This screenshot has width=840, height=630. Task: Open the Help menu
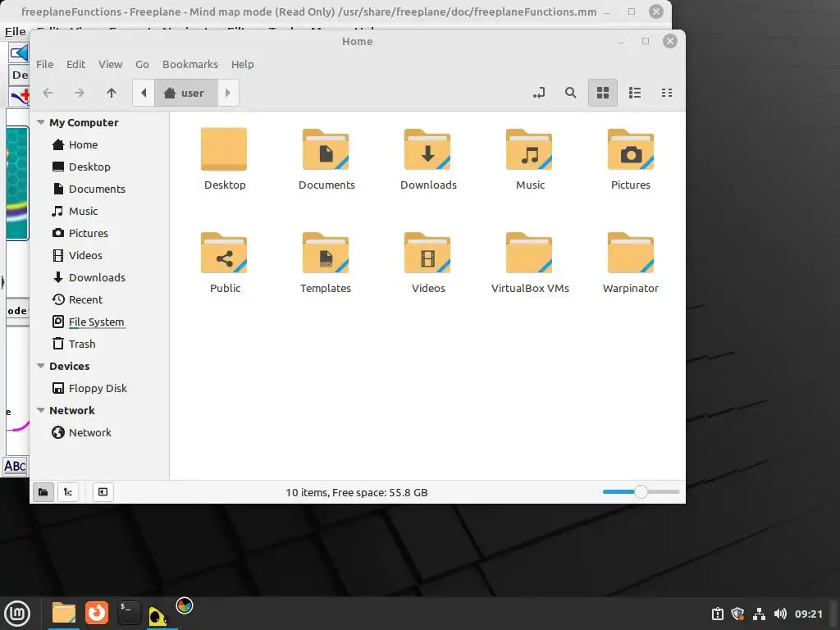tap(242, 64)
